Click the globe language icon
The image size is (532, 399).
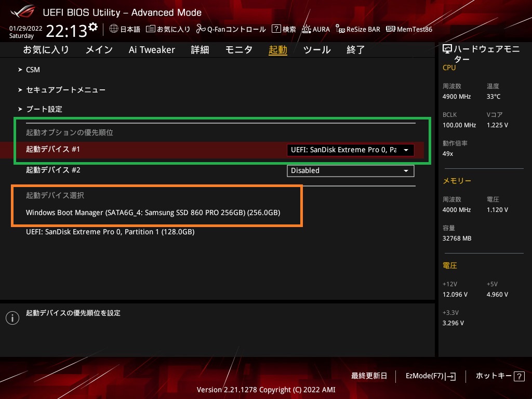(114, 29)
